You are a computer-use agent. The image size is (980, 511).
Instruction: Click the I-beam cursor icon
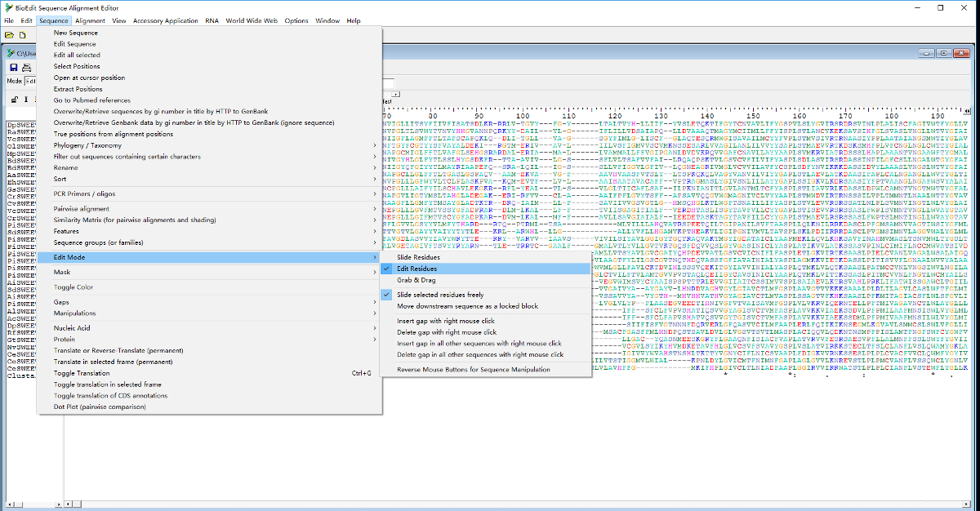(25, 99)
